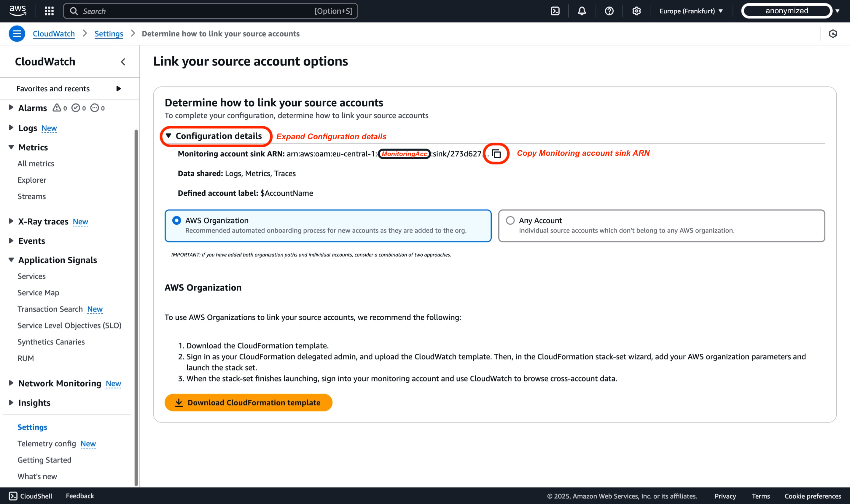
Task: Open the notifications bell
Action: (582, 11)
